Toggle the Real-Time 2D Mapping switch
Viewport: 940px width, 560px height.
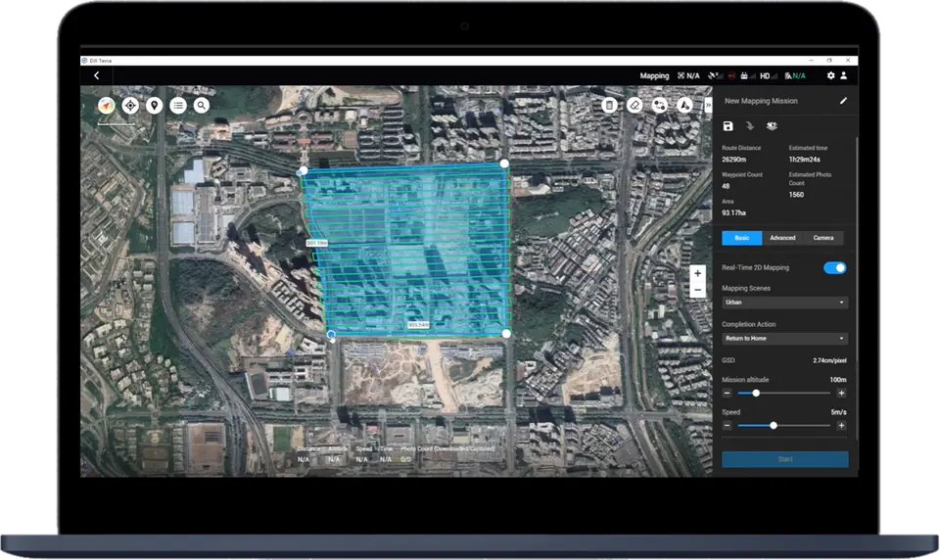coord(834,267)
